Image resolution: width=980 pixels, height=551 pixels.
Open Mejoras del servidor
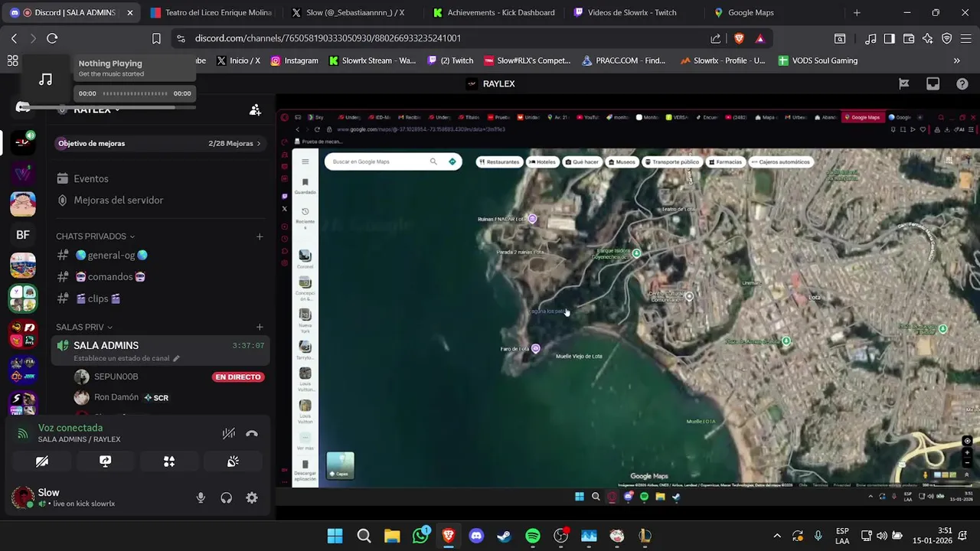coord(160,201)
